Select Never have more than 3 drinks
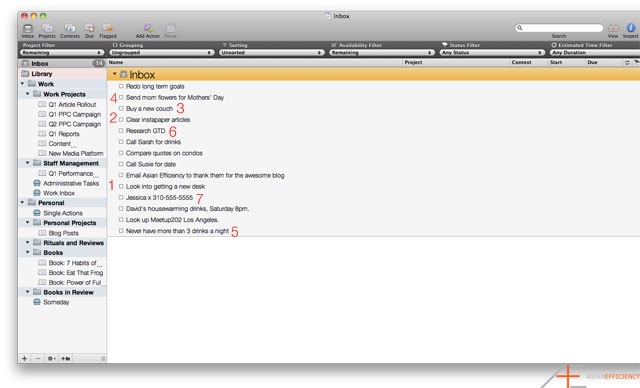This screenshot has width=640, height=388. pyautogui.click(x=178, y=231)
